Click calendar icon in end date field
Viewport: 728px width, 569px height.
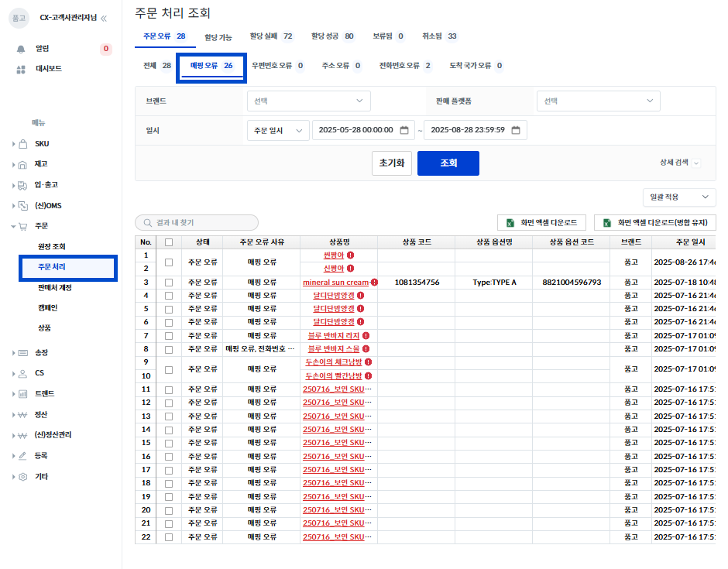point(516,130)
